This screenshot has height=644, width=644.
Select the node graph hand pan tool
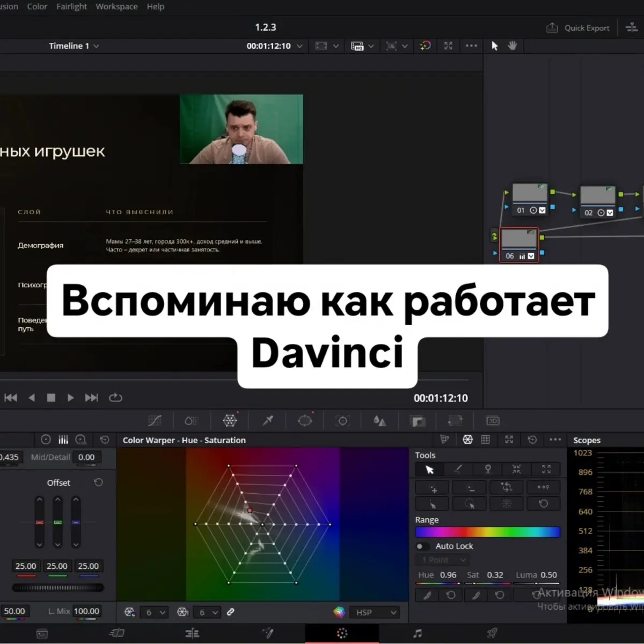(513, 46)
